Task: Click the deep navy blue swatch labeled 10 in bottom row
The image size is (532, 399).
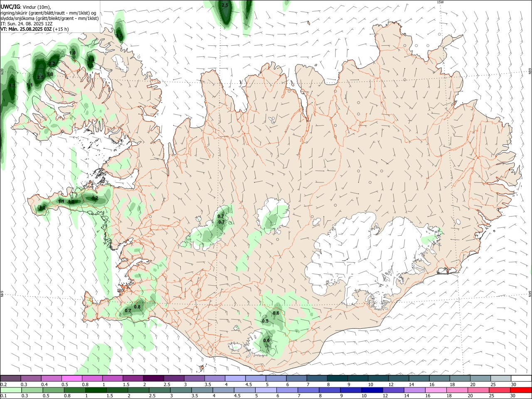Action: tap(371, 390)
